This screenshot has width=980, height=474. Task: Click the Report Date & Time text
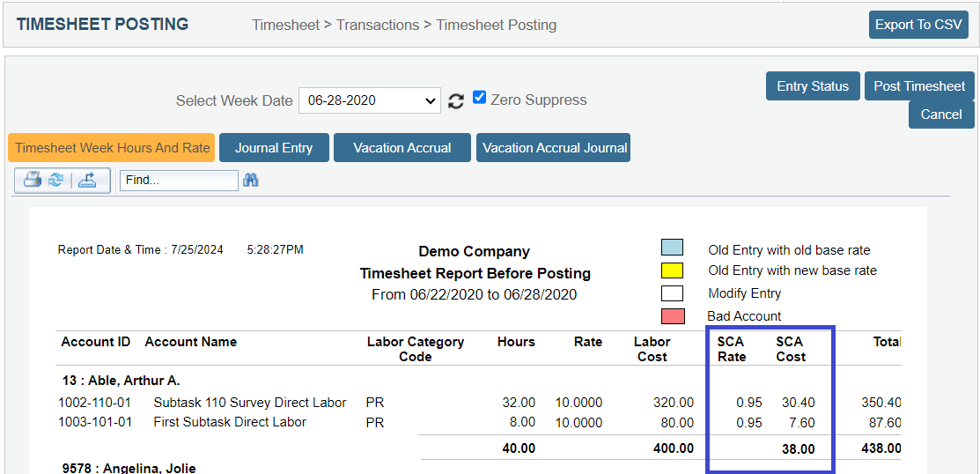181,249
